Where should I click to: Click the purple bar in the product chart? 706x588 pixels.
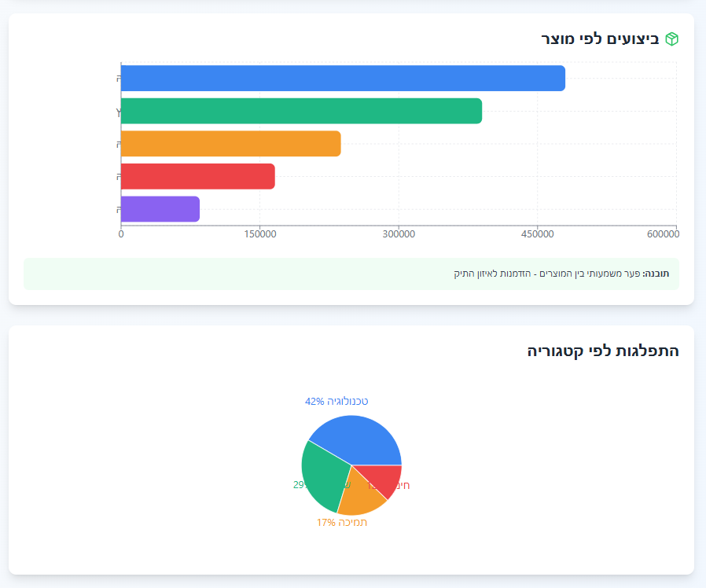(160, 209)
